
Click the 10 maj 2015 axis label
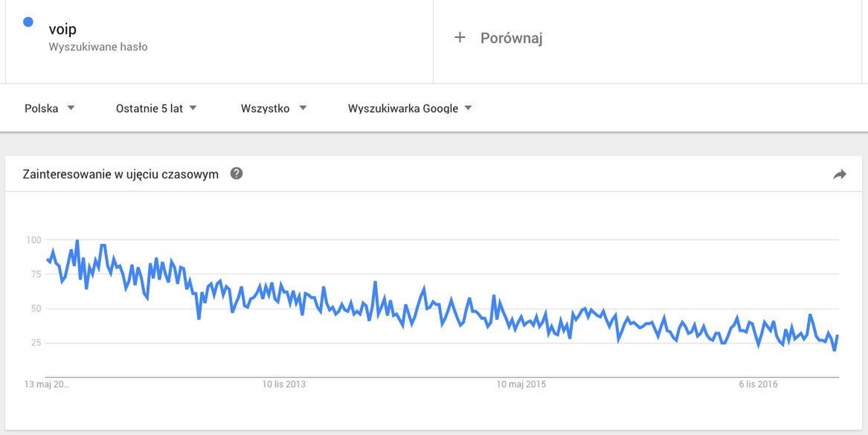[521, 384]
